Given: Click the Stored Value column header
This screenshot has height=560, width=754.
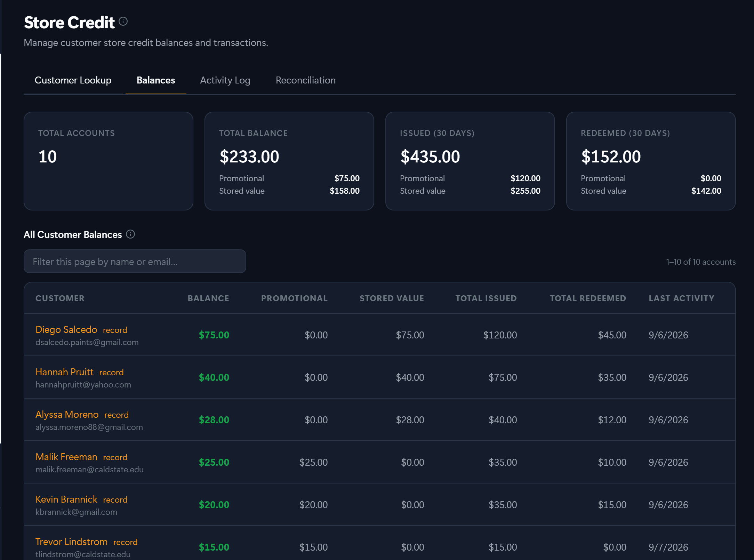Looking at the screenshot, I should pos(392,298).
